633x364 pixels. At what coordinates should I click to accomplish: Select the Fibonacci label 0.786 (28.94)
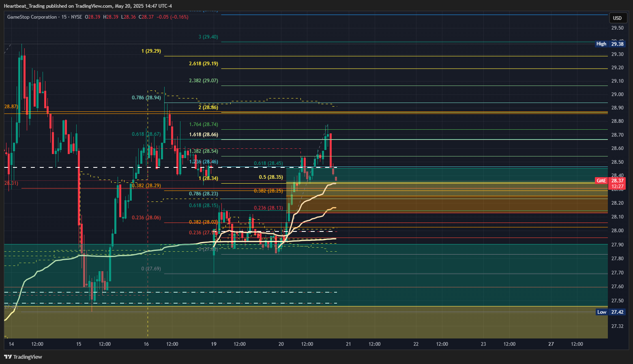click(146, 98)
